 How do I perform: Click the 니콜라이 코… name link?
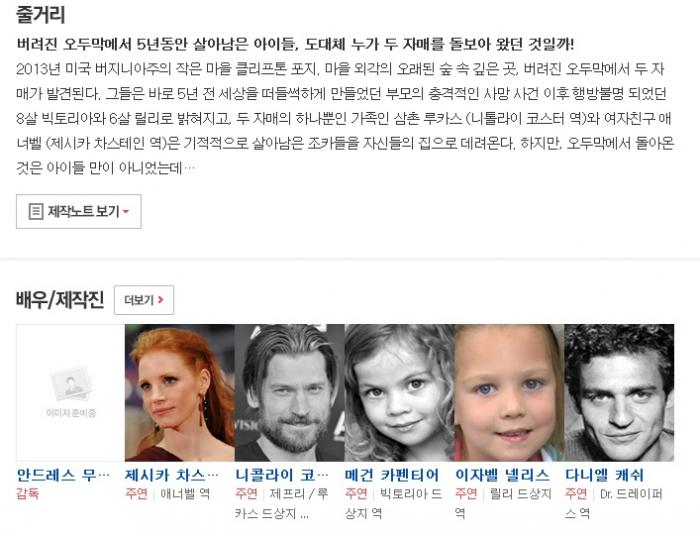[282, 475]
